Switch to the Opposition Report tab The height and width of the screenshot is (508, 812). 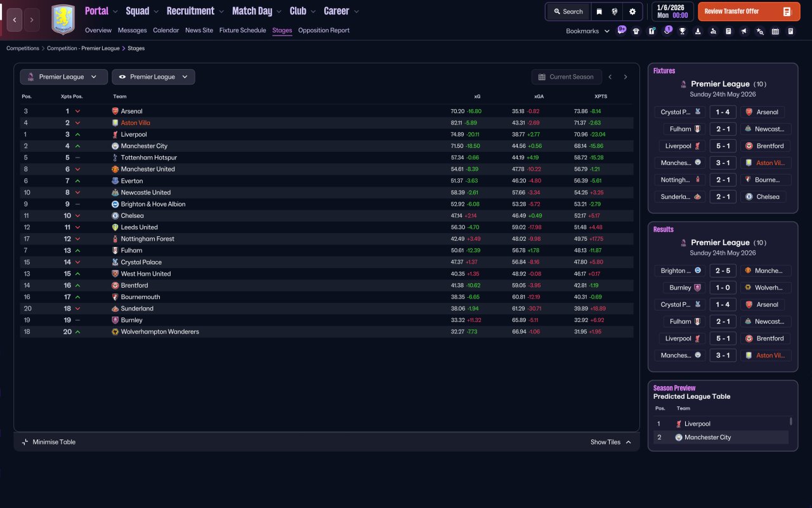click(324, 30)
